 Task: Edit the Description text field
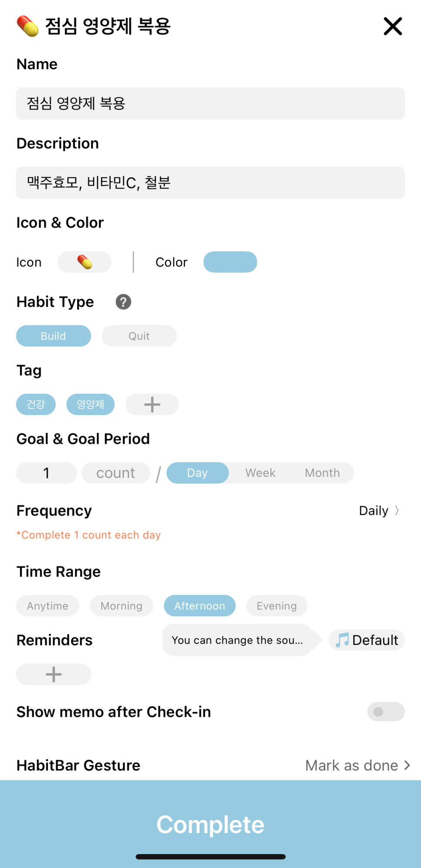(210, 182)
